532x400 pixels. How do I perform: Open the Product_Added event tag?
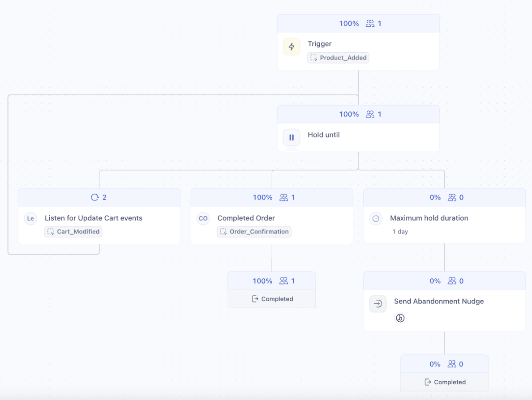(x=338, y=58)
